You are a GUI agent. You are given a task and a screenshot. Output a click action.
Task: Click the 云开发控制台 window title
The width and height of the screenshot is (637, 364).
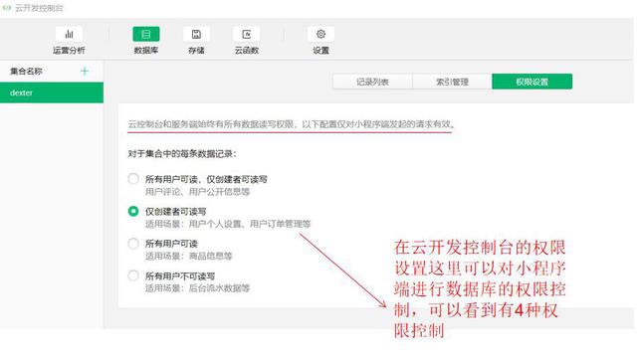click(x=39, y=8)
